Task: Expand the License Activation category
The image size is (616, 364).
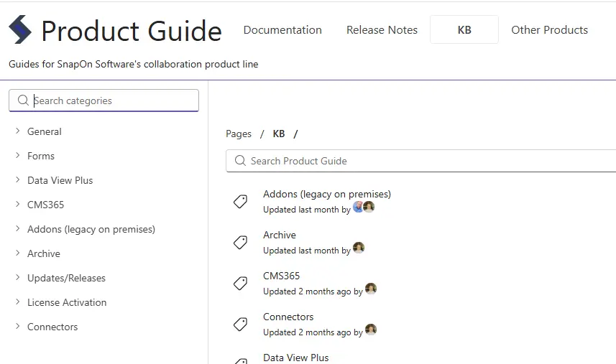Action: [x=17, y=302]
